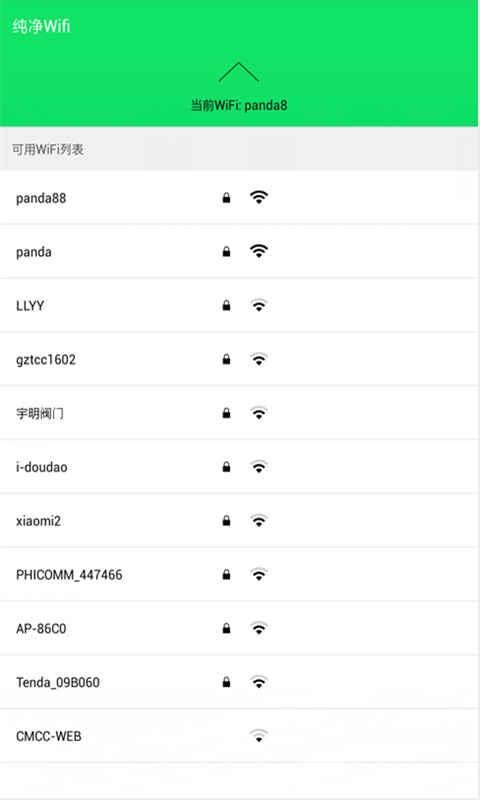Click the 纯净Wifi app title
Viewport: 480px width, 800px height.
pos(41,26)
